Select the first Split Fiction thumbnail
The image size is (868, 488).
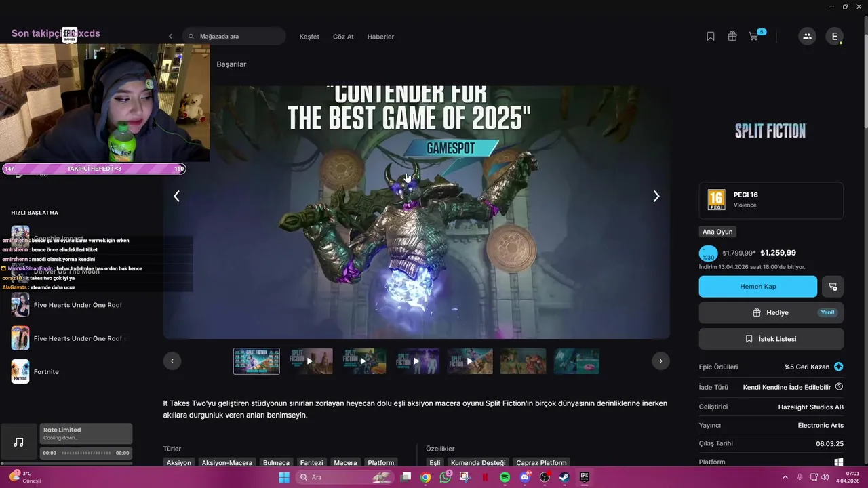[x=256, y=361]
